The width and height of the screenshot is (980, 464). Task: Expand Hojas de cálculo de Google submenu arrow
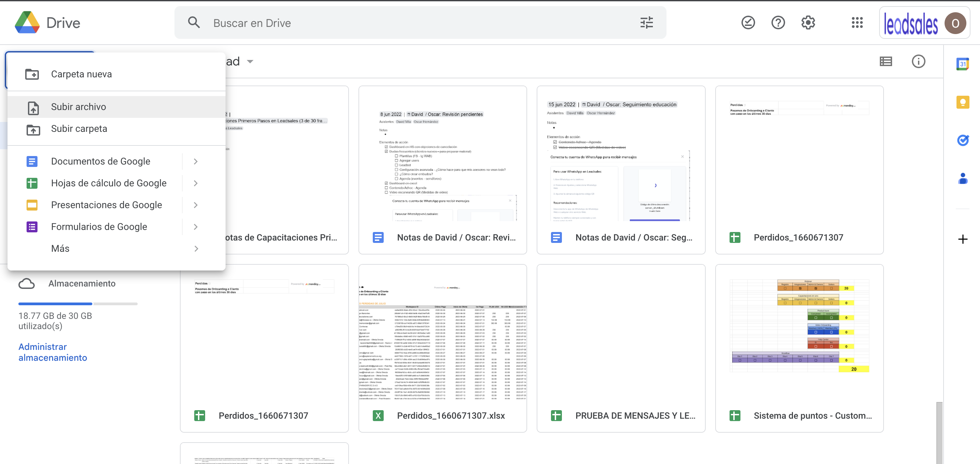pyautogui.click(x=196, y=183)
